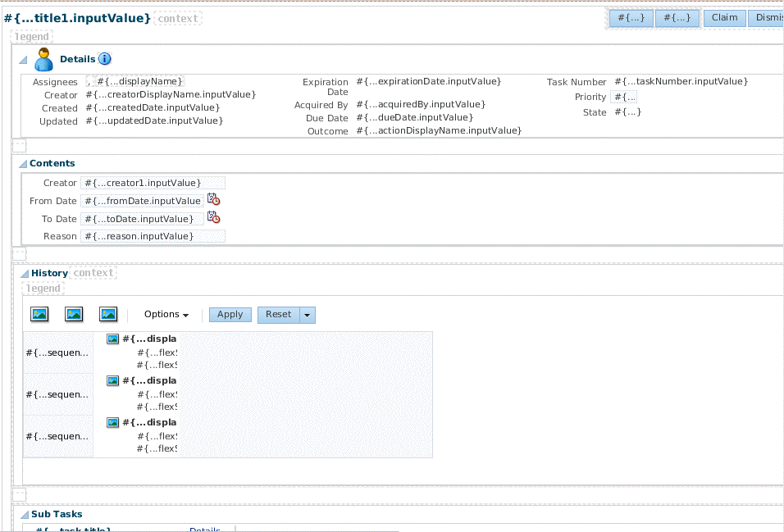Collapse the Details section
This screenshot has width=784, height=532.
coord(23,60)
